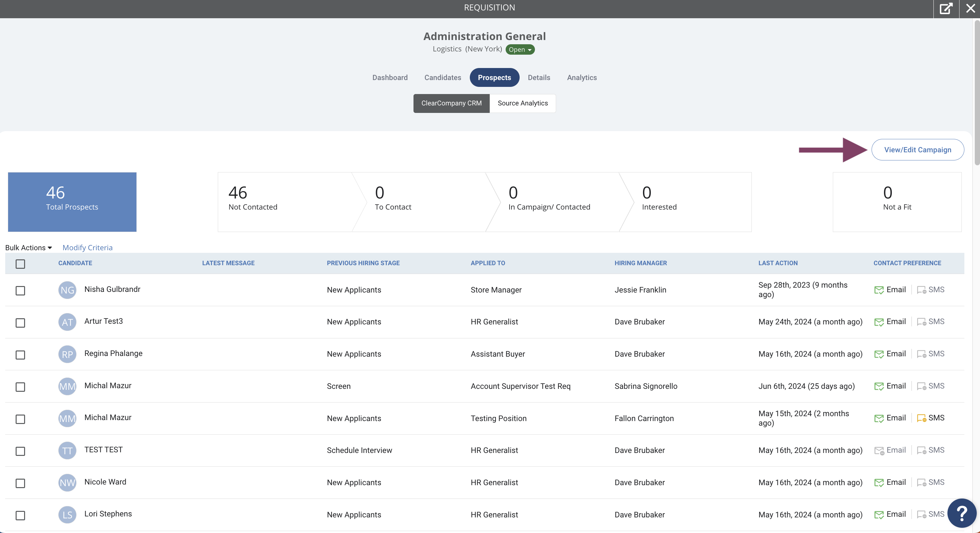Expand the Open status dropdown
The height and width of the screenshot is (533, 980).
520,49
